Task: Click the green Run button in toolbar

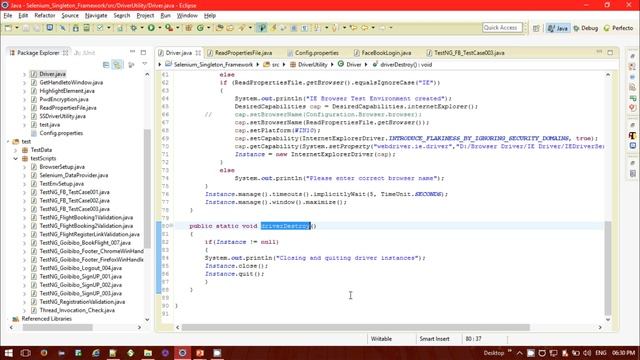Action: tap(151, 28)
